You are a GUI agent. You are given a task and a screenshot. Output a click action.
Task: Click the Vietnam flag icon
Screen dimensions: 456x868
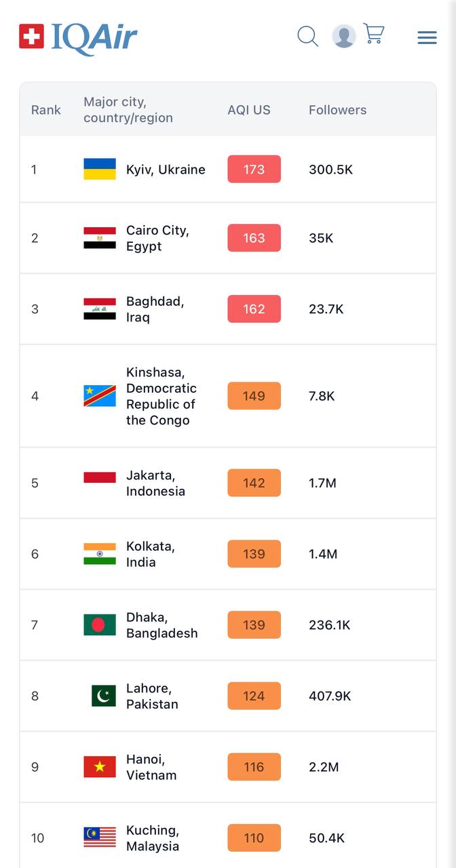point(100,767)
